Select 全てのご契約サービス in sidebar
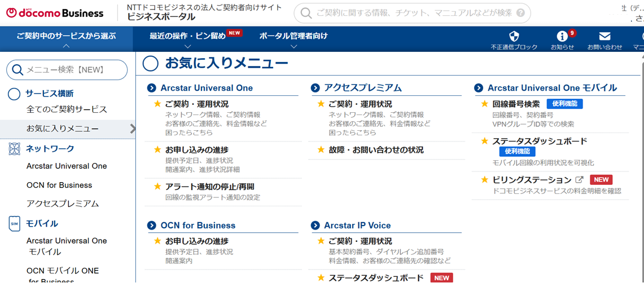644x296 pixels. 67,109
